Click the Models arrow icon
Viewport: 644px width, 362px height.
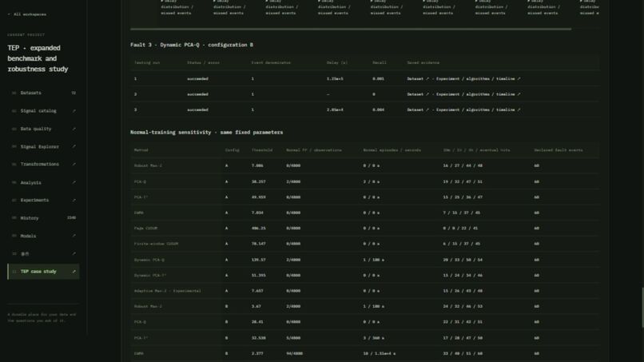click(x=74, y=236)
